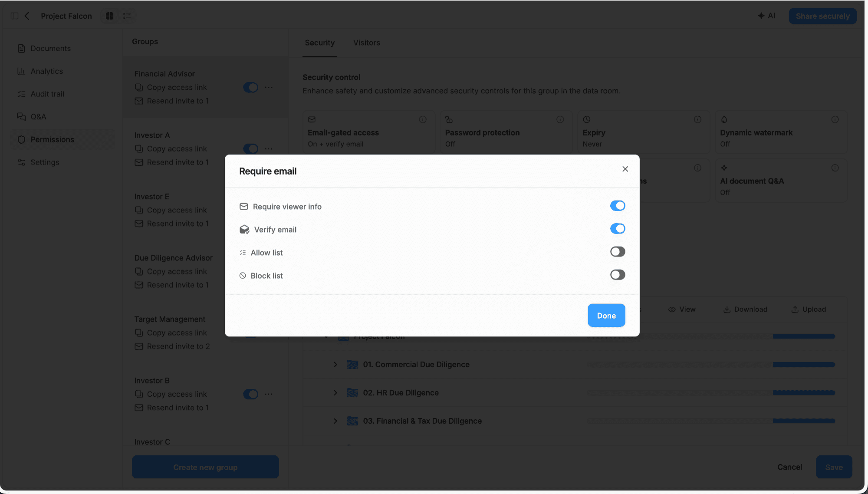
Task: Open the AI assistant
Action: point(766,16)
